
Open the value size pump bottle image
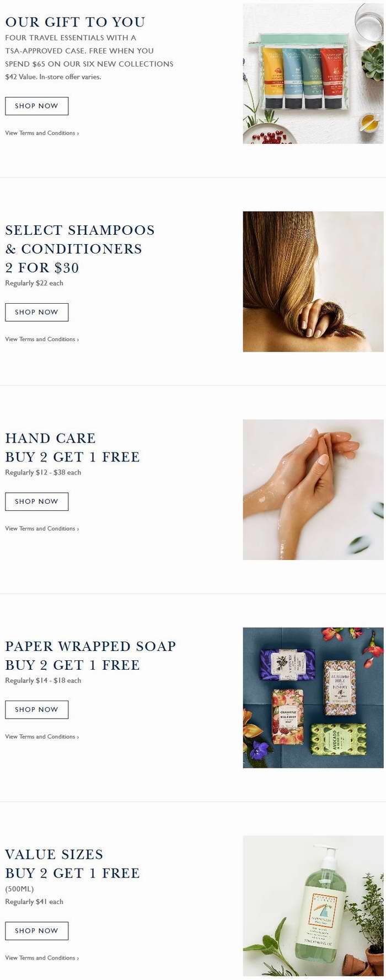(313, 906)
